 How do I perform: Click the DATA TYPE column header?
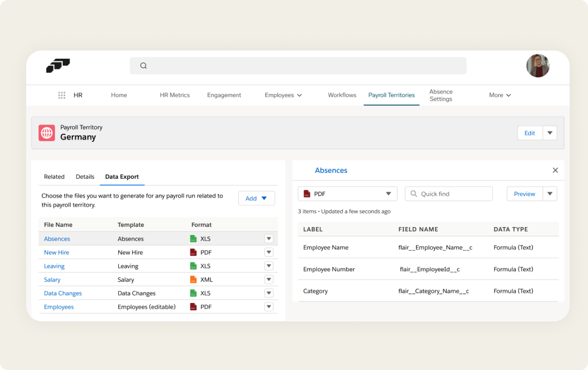click(x=511, y=229)
